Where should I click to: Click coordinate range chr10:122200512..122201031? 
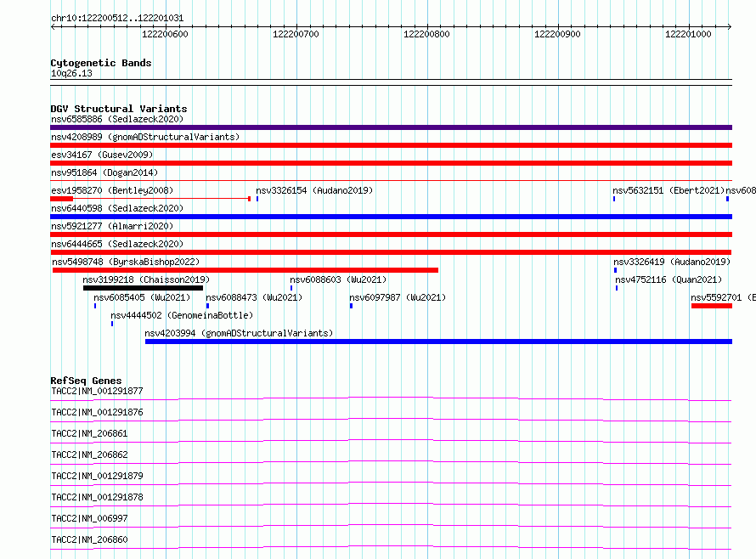117,19
